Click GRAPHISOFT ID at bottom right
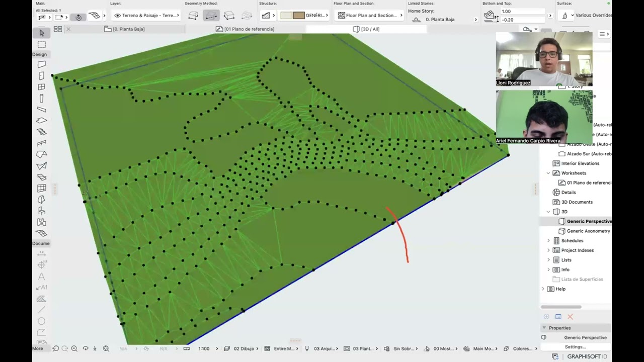644x362 pixels. (587, 356)
